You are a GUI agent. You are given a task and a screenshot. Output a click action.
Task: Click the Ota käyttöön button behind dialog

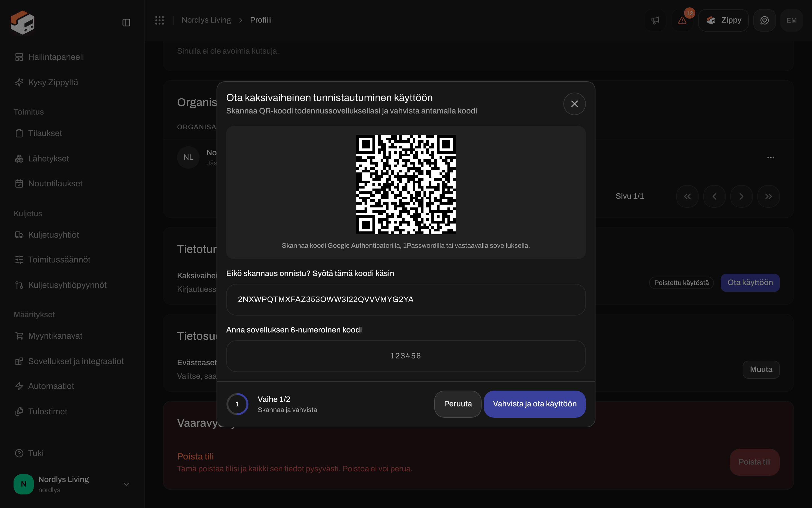(750, 283)
